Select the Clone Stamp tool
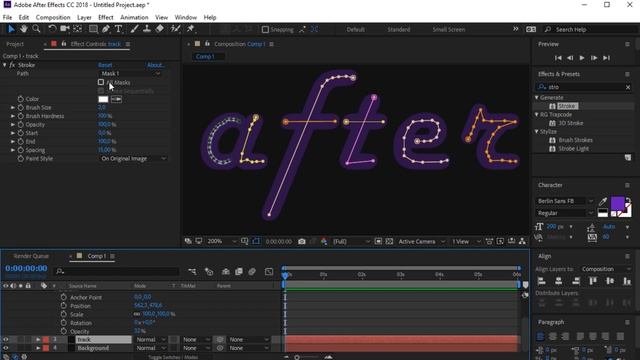 click(x=147, y=29)
